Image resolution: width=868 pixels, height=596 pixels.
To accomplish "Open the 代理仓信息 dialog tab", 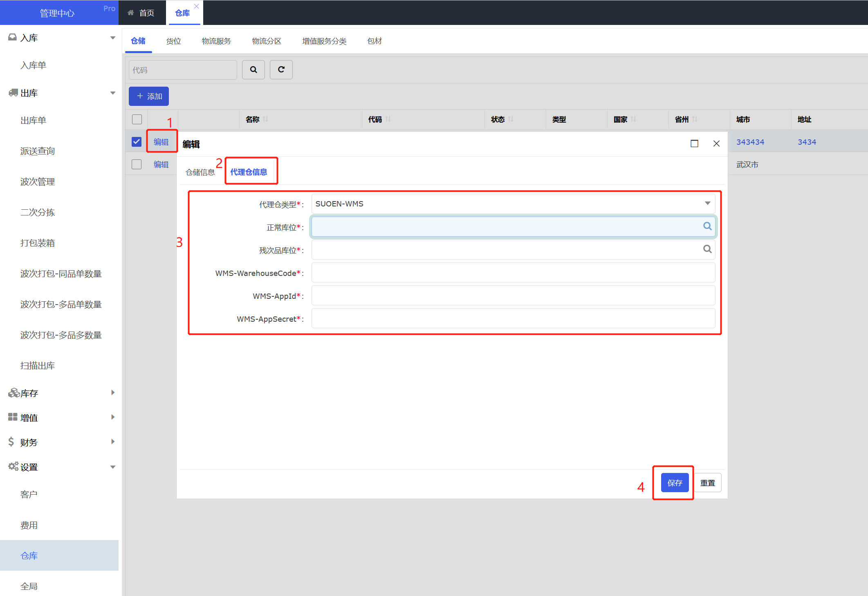I will click(x=249, y=172).
